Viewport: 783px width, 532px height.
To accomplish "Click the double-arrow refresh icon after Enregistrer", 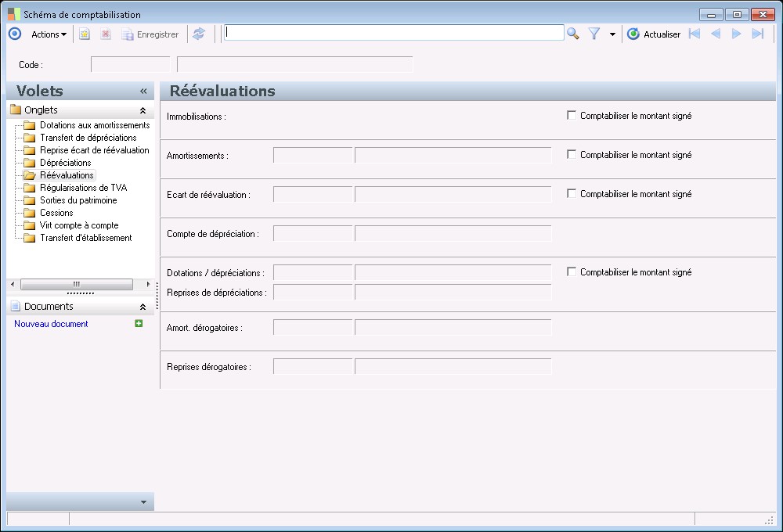I will pyautogui.click(x=199, y=34).
